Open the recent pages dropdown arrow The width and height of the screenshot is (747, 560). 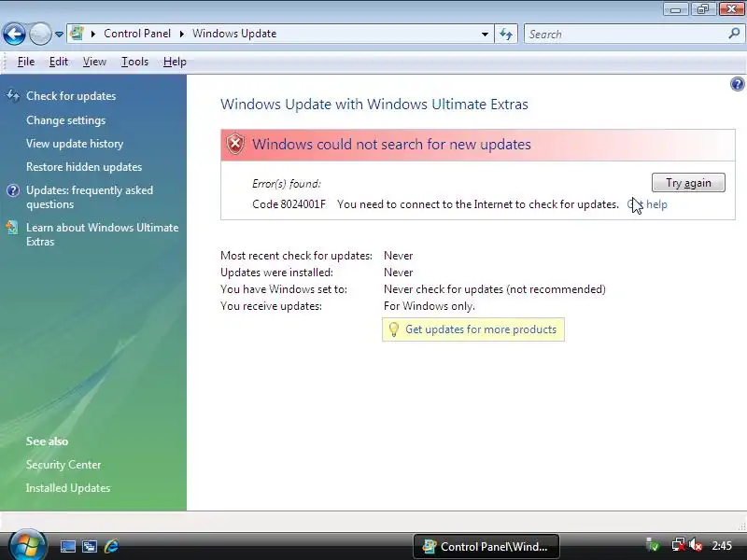coord(59,35)
